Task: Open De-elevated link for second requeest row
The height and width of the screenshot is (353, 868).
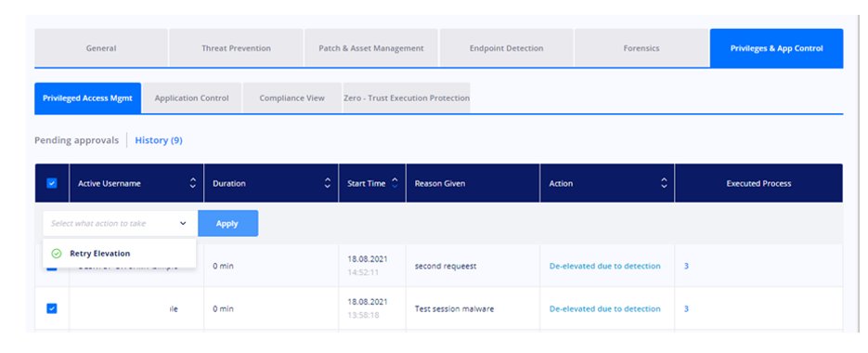Action: [605, 266]
